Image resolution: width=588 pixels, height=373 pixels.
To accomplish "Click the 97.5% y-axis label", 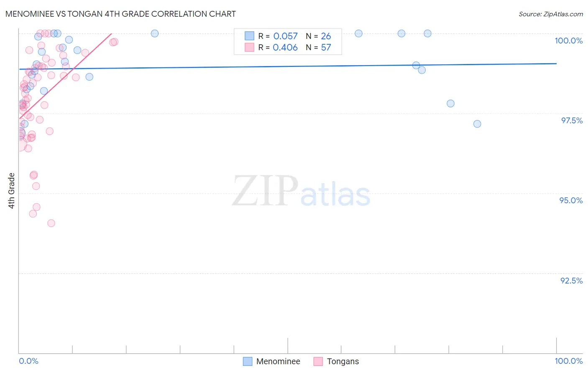I will pyautogui.click(x=572, y=120).
